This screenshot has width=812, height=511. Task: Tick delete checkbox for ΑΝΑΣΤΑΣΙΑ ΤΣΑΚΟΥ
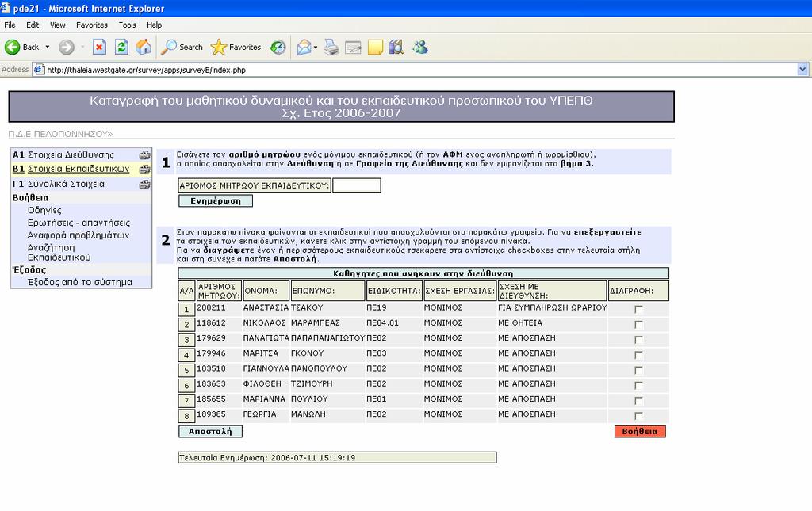[638, 309]
